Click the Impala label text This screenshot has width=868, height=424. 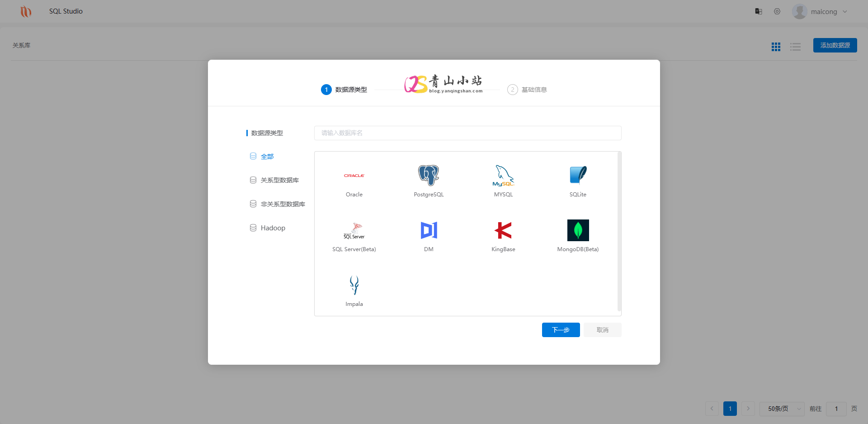coord(354,304)
